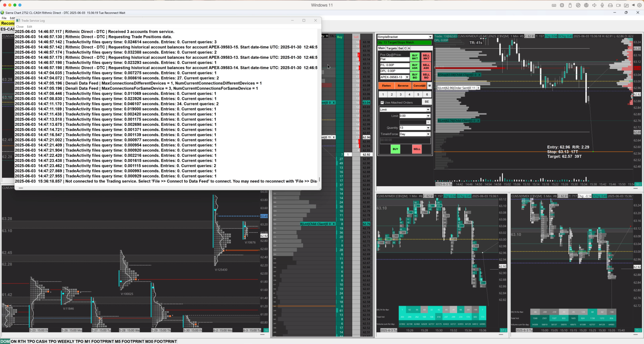The height and width of the screenshot is (344, 644).
Task: Toggle the Use Attached Orders checkbox
Action: [382, 102]
